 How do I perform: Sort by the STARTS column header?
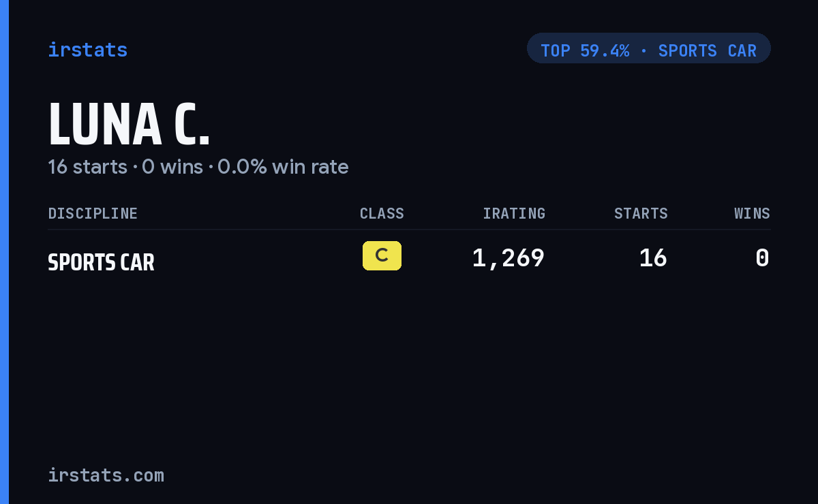click(641, 213)
